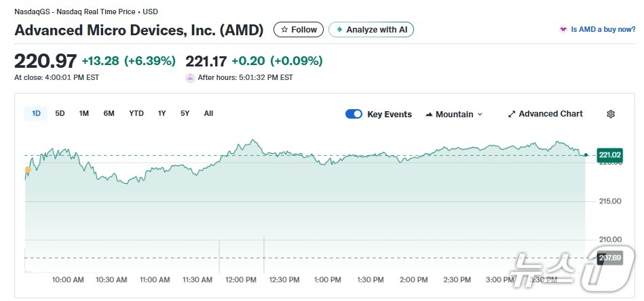The height and width of the screenshot is (301, 644).
Task: View the All time range
Action: click(x=208, y=113)
